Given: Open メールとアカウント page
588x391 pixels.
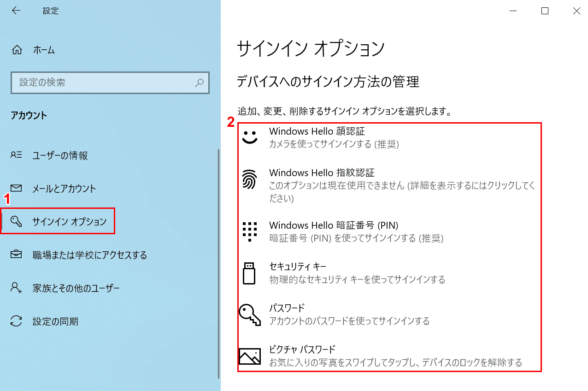Looking at the screenshot, I should (64, 189).
